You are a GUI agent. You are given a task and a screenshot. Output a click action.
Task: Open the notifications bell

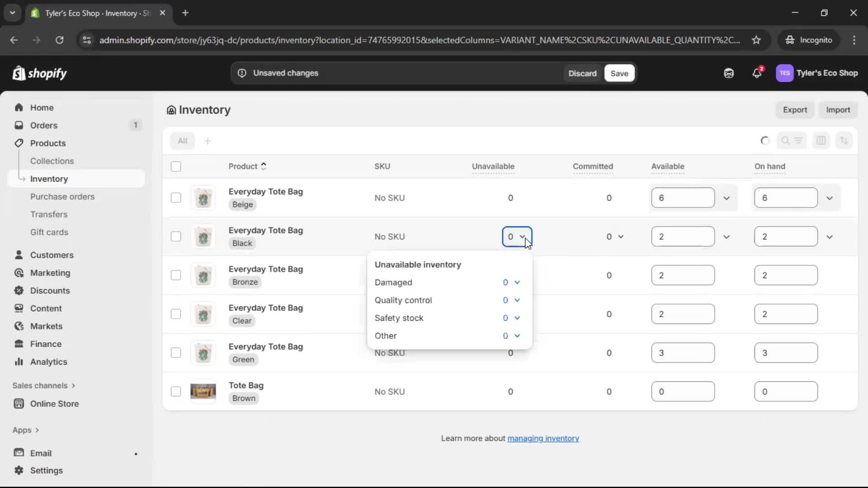point(757,73)
